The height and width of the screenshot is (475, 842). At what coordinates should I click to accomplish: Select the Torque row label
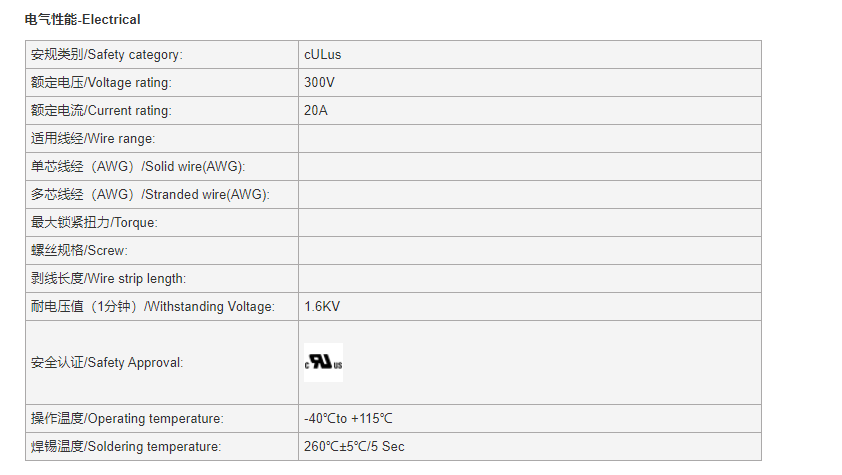click(94, 223)
